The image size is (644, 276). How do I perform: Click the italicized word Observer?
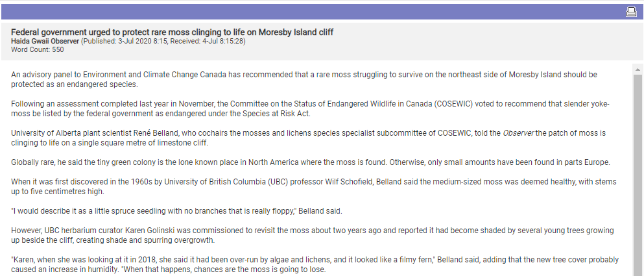pos(518,133)
